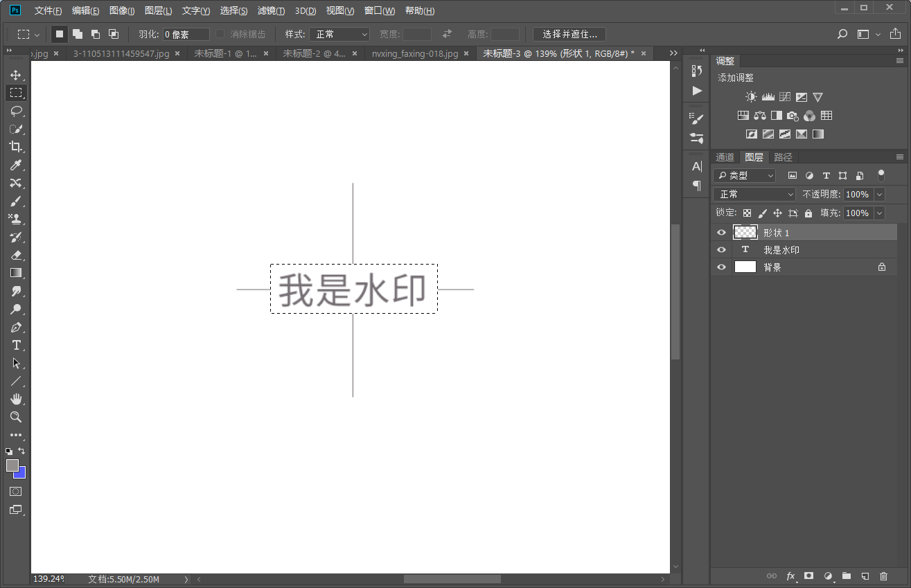
Task: Create a new group folder
Action: pos(846,576)
